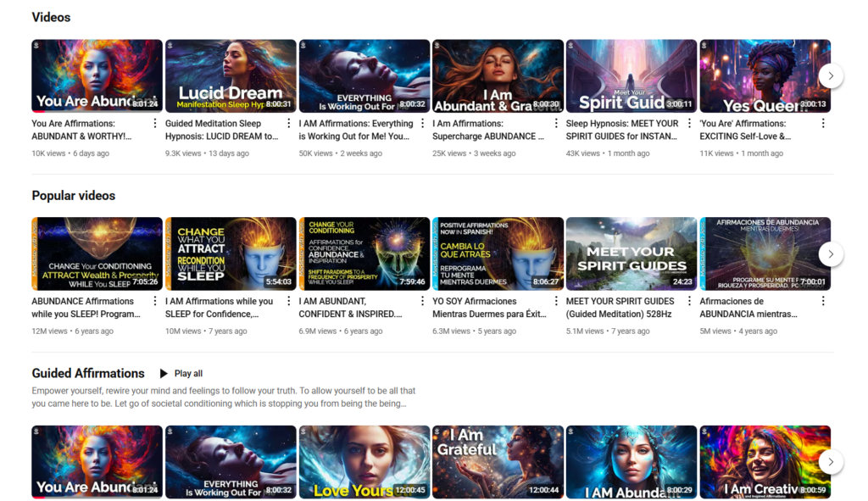Click the Play all triangle icon for Guided Affirmations
868x501 pixels.
(x=164, y=374)
